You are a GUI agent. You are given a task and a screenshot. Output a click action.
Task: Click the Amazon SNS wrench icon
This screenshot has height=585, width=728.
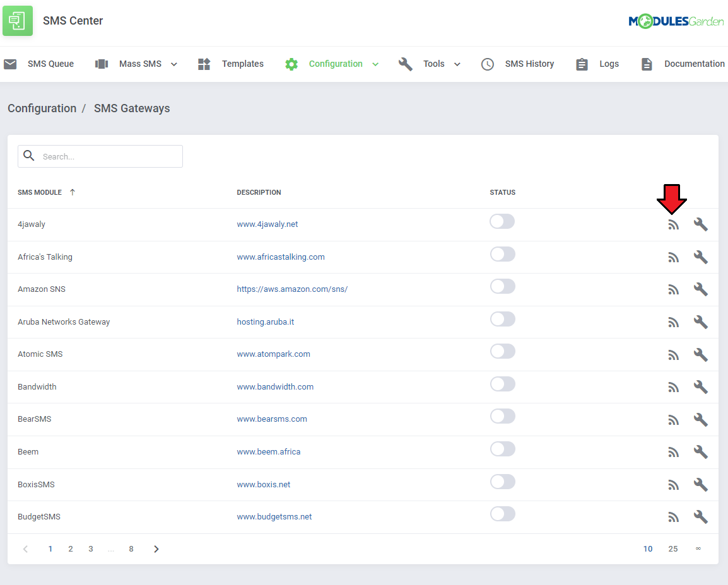(x=701, y=289)
